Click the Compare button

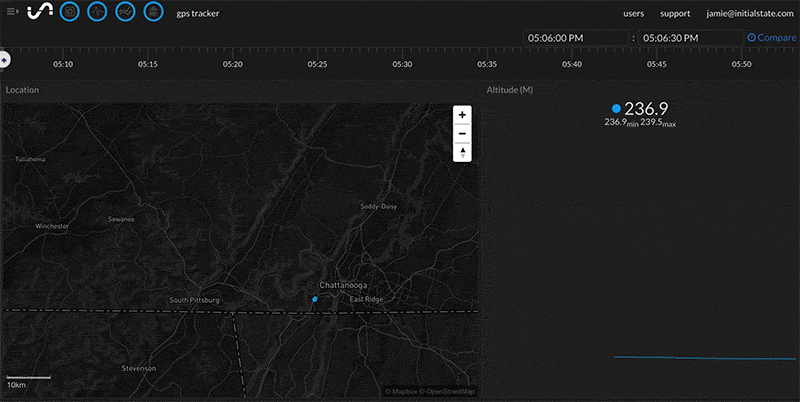(x=771, y=38)
